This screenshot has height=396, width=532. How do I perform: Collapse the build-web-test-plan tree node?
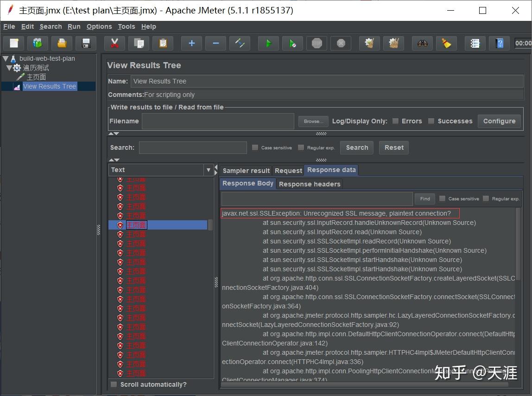6,58
